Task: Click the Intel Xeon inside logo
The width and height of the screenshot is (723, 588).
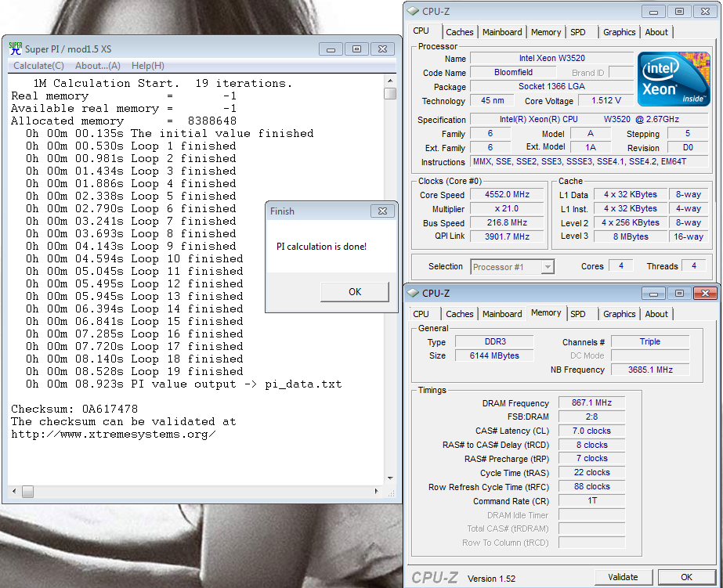Action: pos(674,79)
